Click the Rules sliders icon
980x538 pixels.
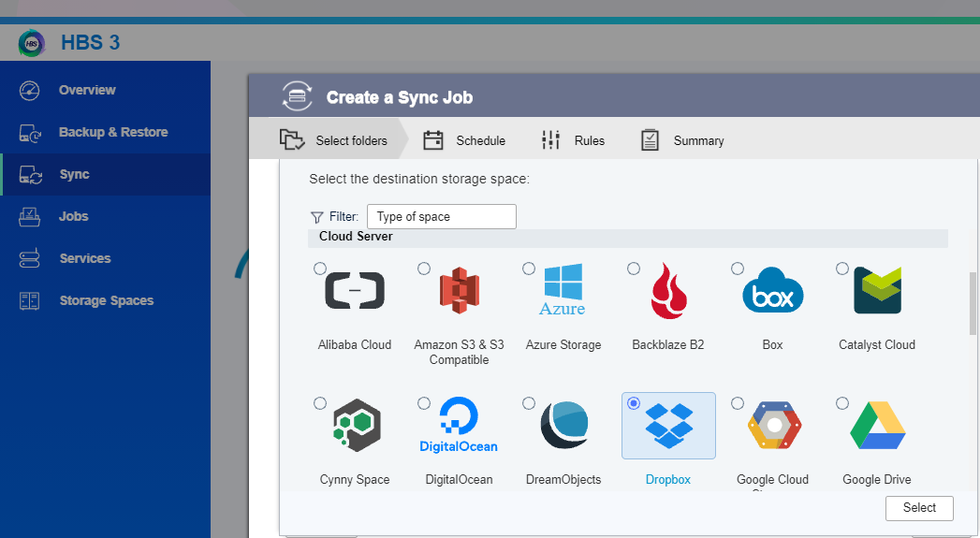coord(550,140)
